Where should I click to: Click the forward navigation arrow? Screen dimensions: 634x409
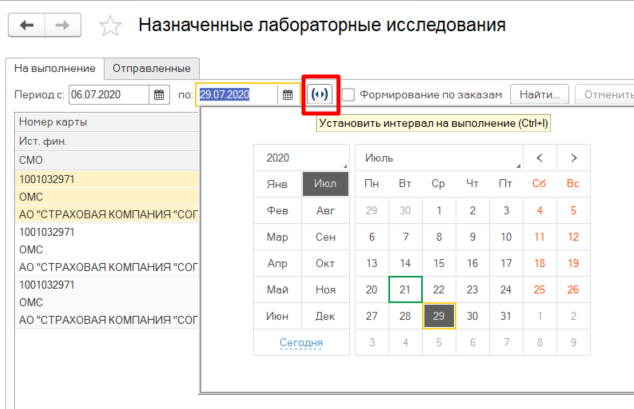pos(62,24)
